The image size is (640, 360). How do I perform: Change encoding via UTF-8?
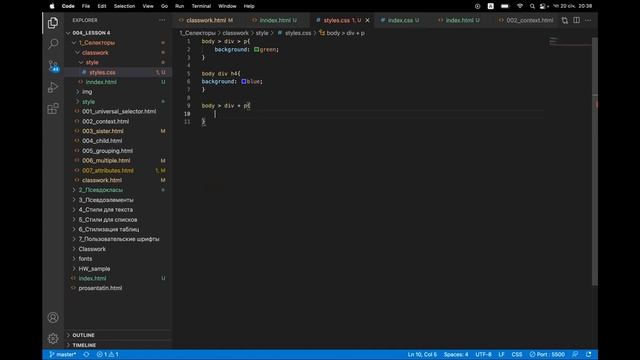point(483,354)
